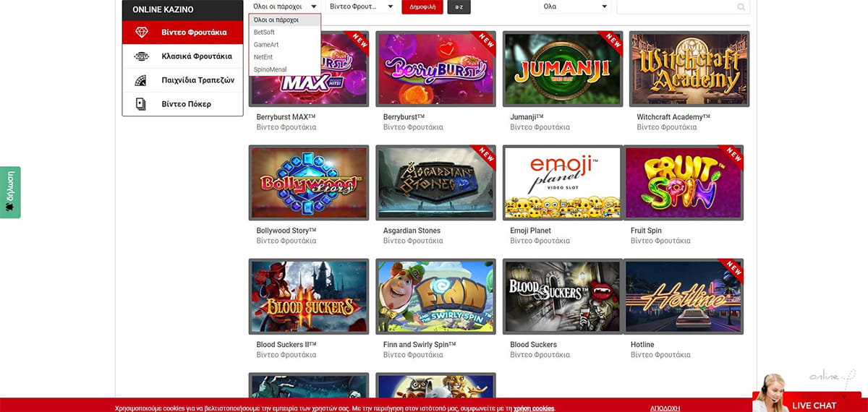The width and height of the screenshot is (868, 412).
Task: Click the Hotline title text
Action: [x=642, y=346]
